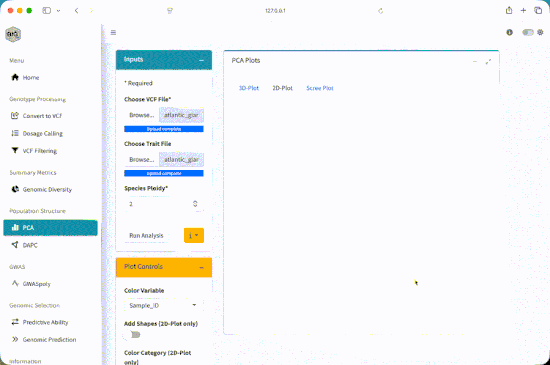Screen dimensions: 550x365
Task: Toggle sidebar with hamburger icon
Action: (113, 33)
